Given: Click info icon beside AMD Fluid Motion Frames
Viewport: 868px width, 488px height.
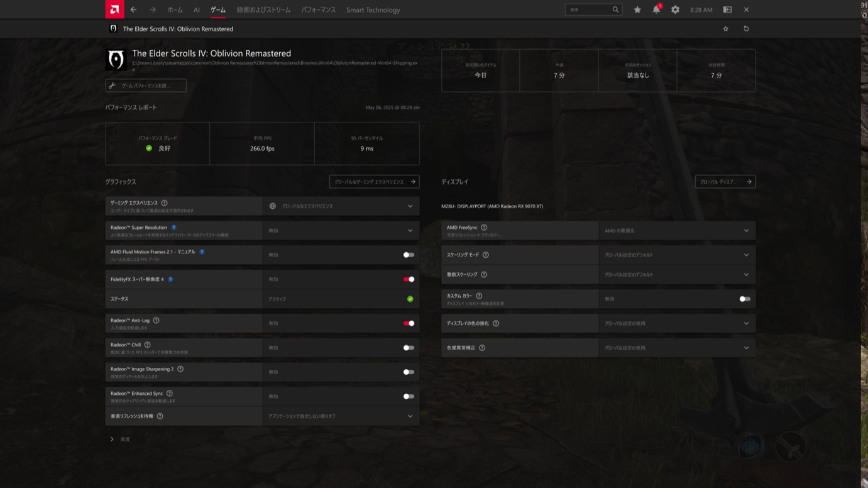Looking at the screenshot, I should pos(202,252).
